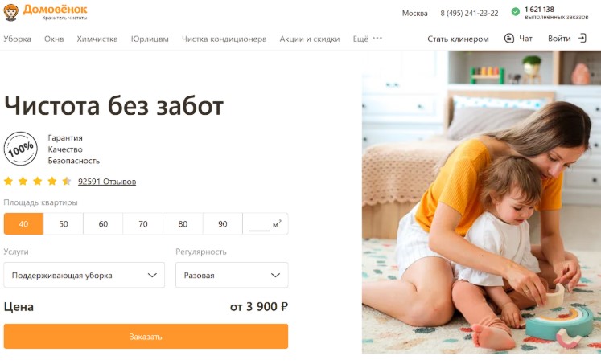601x364 pixels.
Task: Click the login arrow icon next to Войти
Action: [582, 38]
